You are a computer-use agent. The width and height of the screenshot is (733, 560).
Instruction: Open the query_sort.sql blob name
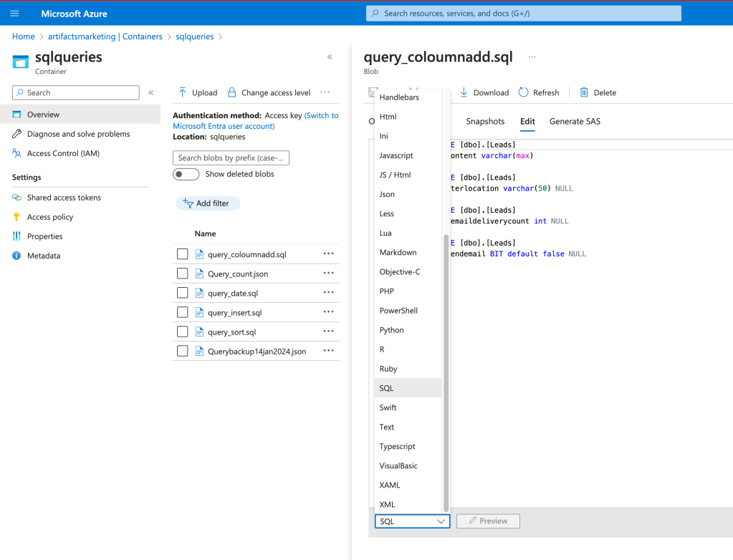click(x=232, y=332)
